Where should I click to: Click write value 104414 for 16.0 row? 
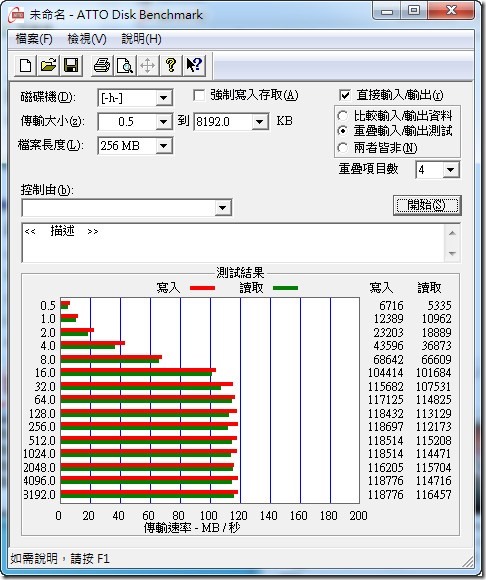coord(385,373)
